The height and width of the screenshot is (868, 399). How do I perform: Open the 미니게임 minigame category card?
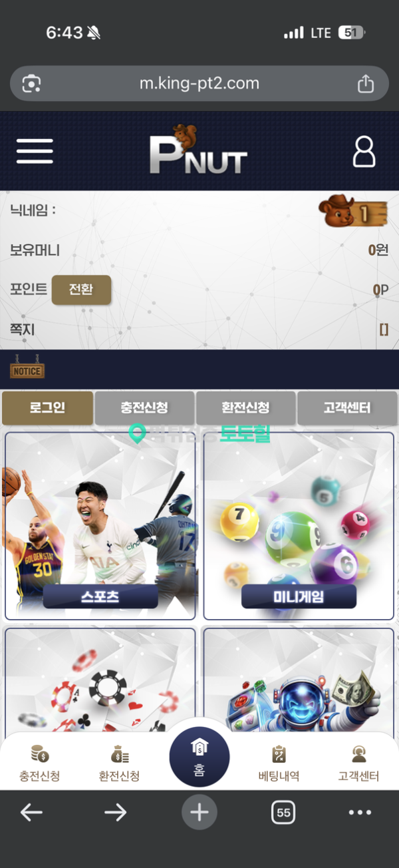coord(299,526)
